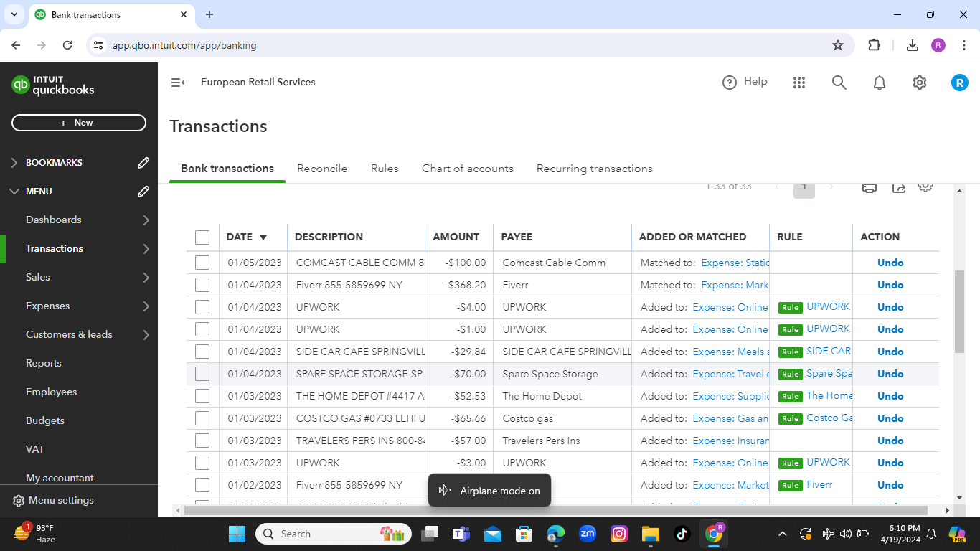Click the horizontal scrollbar under the table
Viewport: 980px width, 551px height.
[x=555, y=510]
